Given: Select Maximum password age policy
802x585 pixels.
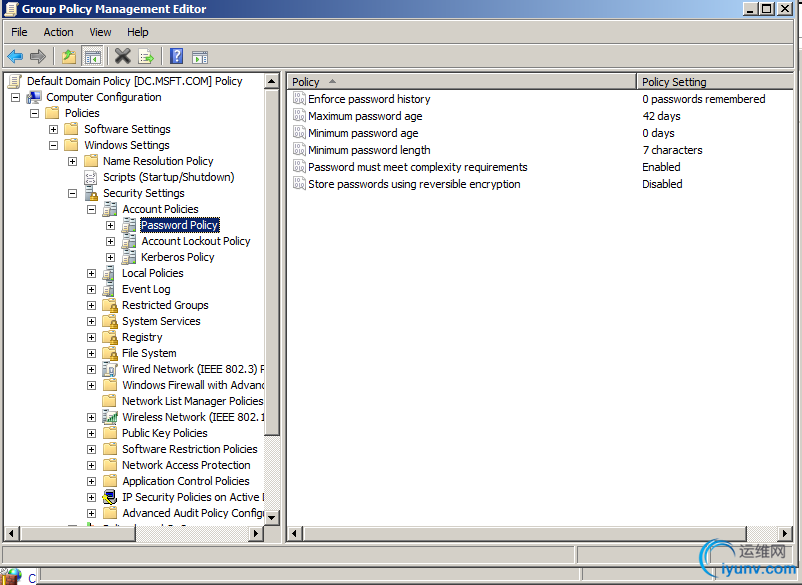Looking at the screenshot, I should 365,116.
